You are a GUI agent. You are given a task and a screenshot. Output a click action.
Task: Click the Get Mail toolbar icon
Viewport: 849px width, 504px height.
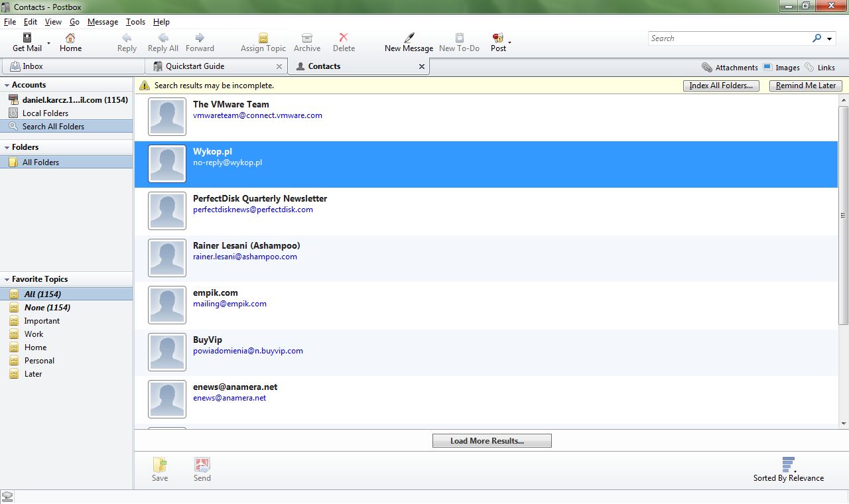(27, 38)
